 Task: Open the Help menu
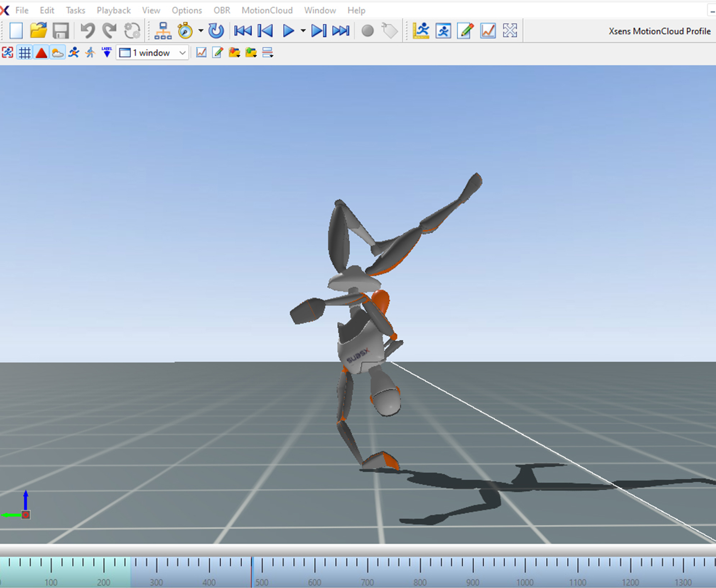[356, 10]
